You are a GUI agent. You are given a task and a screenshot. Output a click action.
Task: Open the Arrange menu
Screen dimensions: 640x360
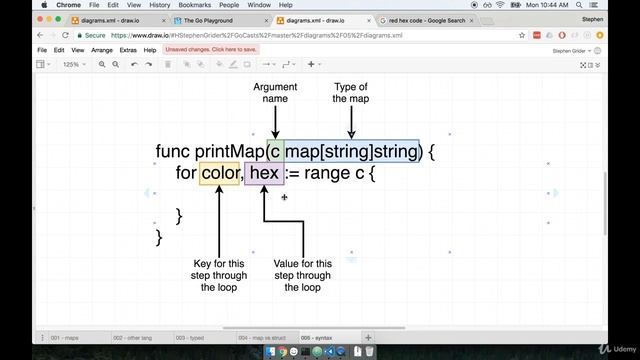102,50
